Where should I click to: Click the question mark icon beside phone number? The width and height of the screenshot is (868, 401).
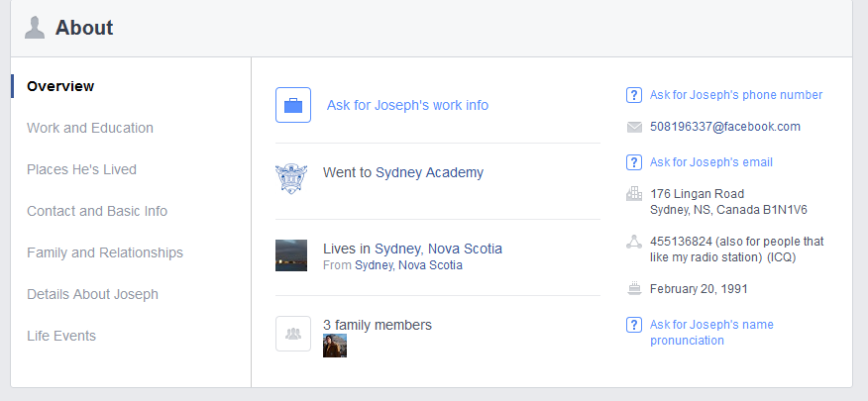click(634, 95)
